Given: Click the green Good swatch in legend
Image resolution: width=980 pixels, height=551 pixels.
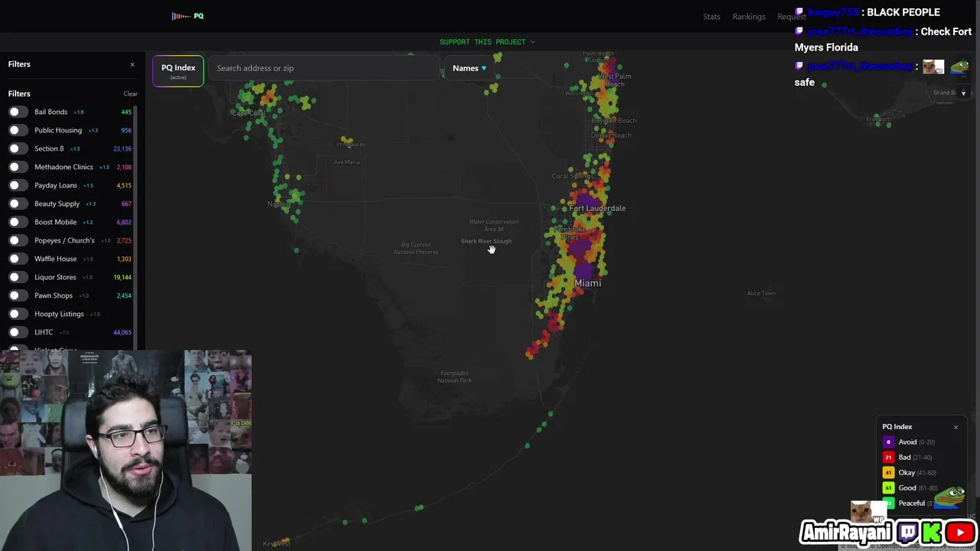Looking at the screenshot, I should click(888, 488).
